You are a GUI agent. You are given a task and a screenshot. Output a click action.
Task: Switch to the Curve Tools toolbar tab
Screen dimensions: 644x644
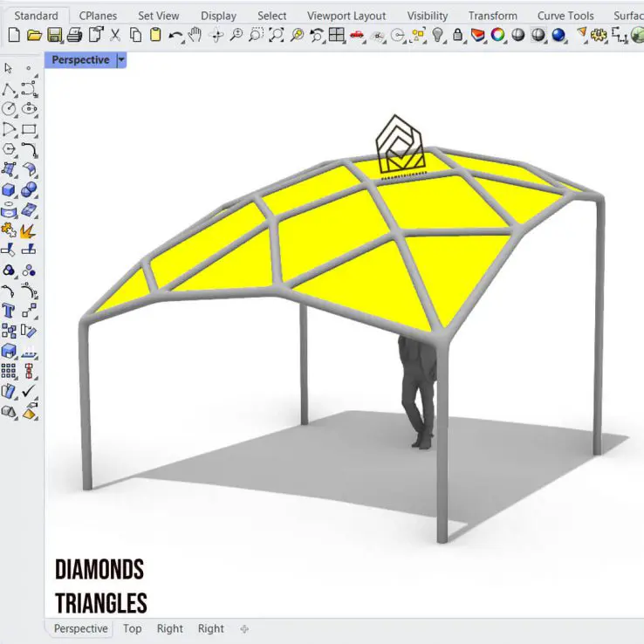pyautogui.click(x=565, y=16)
